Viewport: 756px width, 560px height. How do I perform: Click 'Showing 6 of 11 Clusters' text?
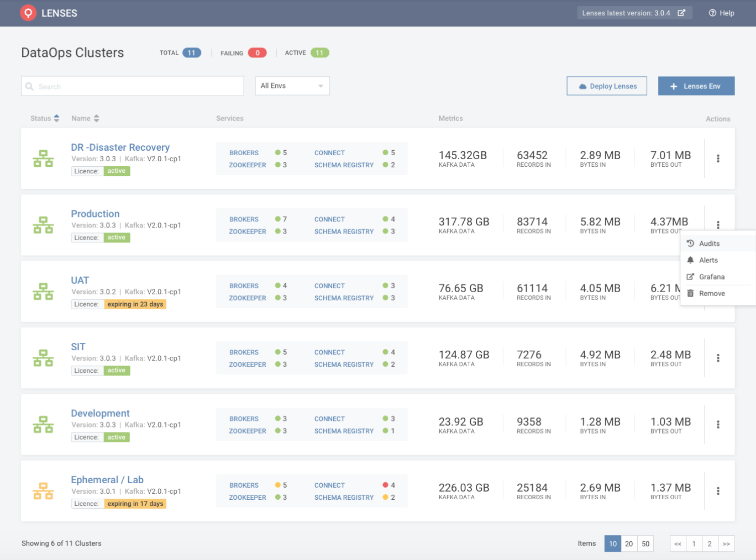click(61, 543)
